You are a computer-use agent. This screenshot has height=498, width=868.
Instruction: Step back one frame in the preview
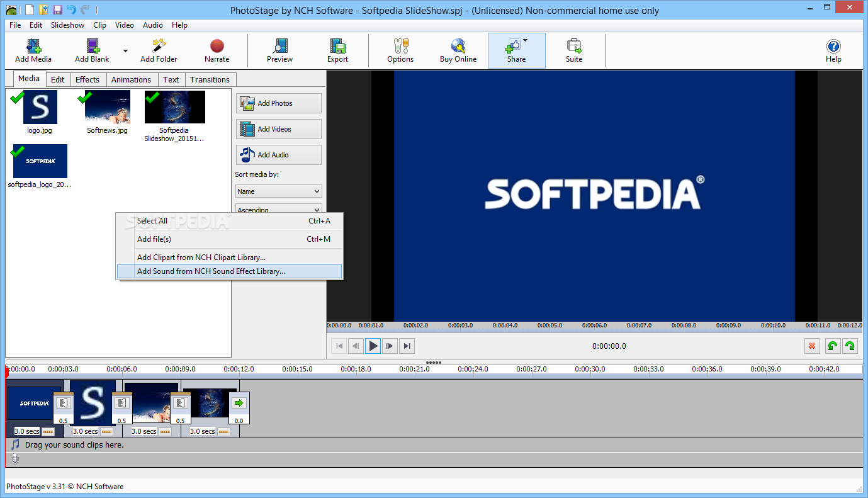tap(356, 346)
